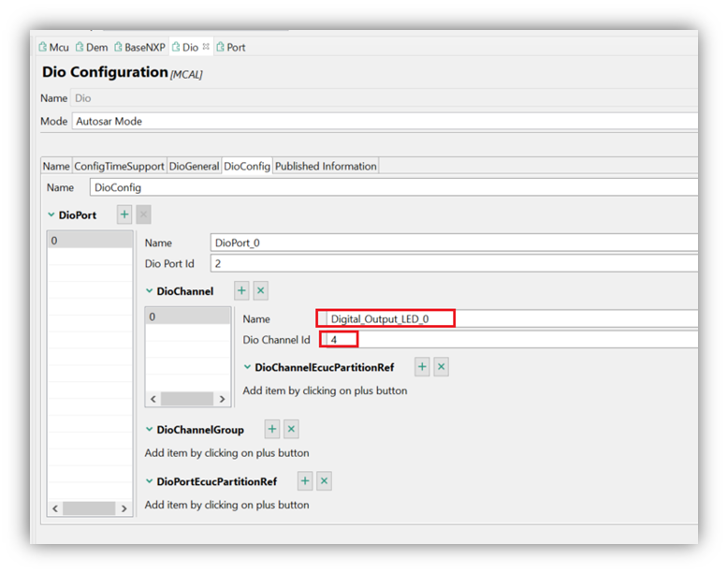Close the Dio editor tab
Viewport: 728px width, 574px height.
pos(206,47)
